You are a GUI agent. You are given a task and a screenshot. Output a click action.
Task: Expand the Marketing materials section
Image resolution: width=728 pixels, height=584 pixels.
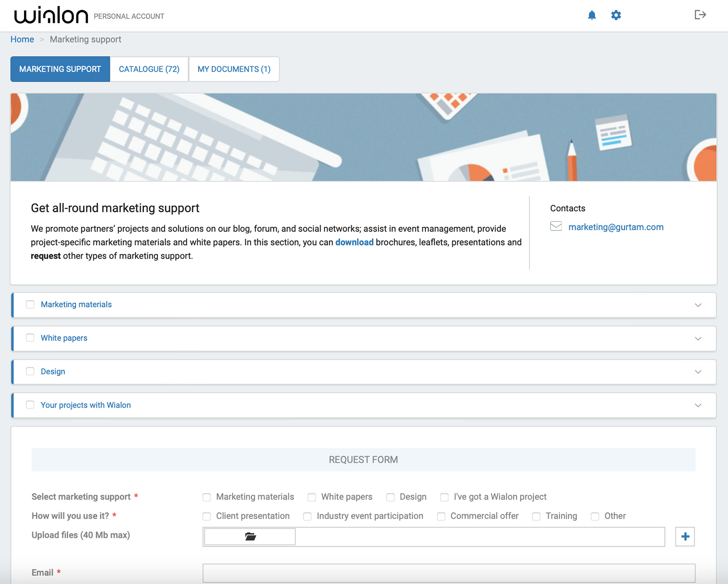click(698, 305)
